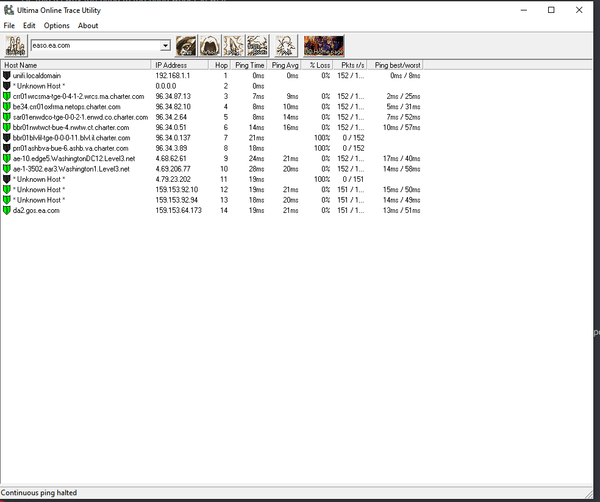The image size is (600, 502).
Task: Click the eye icon toolbar button
Action: coord(186,46)
